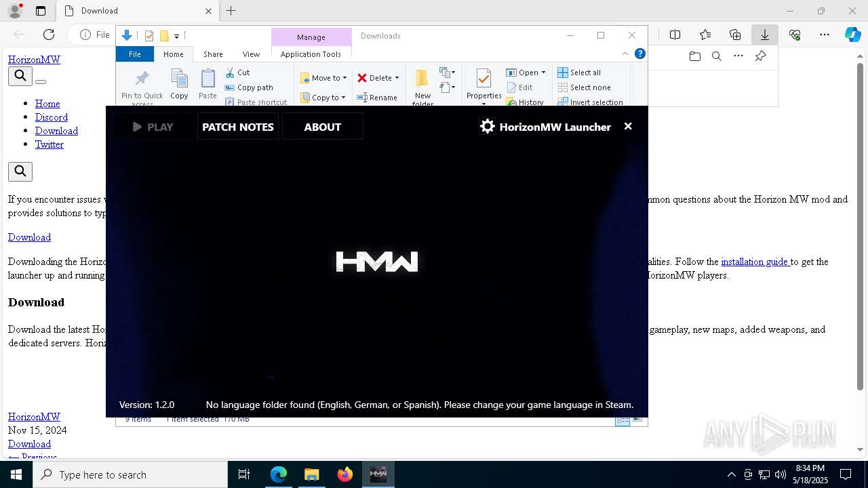Create a New folder in Explorer
Screen dimensions: 868x488
pos(422,87)
